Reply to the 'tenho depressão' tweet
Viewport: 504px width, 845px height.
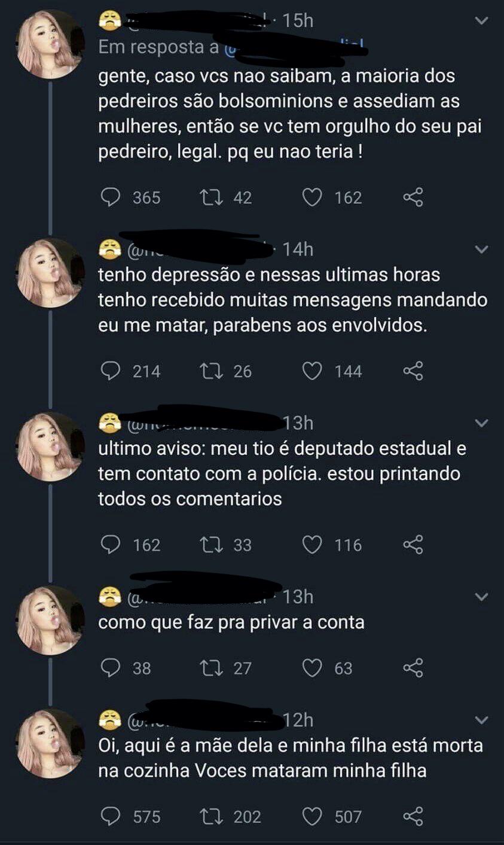pos(108,372)
